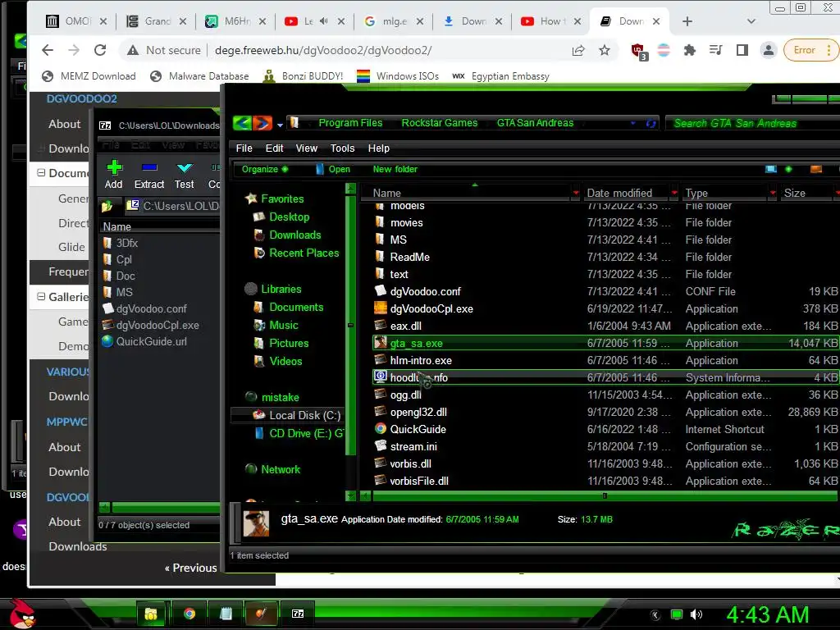Refresh the GTA San Andreas folder
The height and width of the screenshot is (630, 840).
651,123
